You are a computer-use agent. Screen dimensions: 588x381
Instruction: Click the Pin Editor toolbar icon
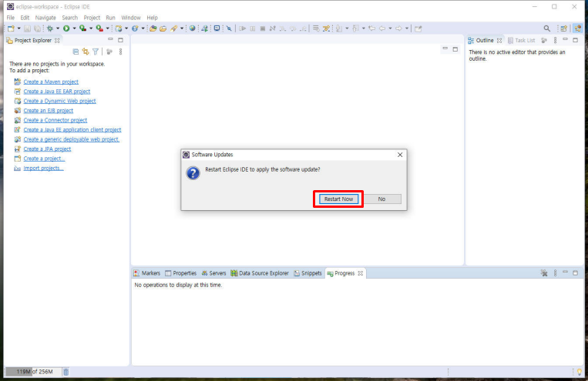tap(418, 28)
